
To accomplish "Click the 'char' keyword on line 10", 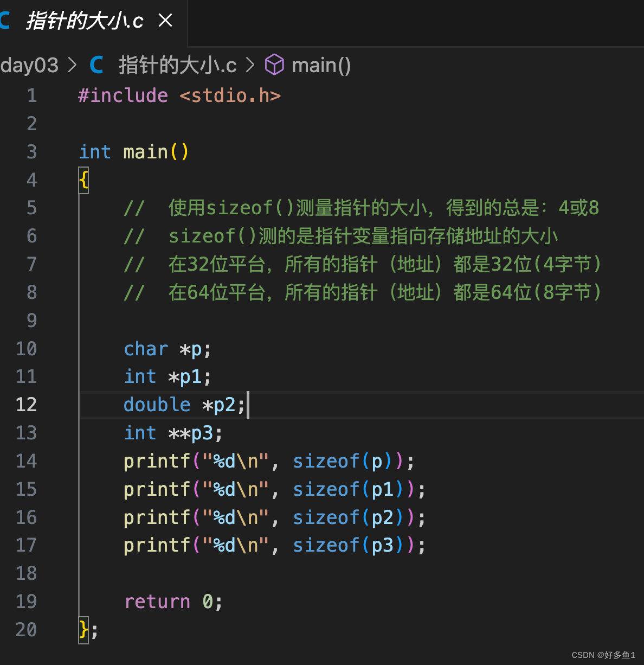I will pos(146,349).
